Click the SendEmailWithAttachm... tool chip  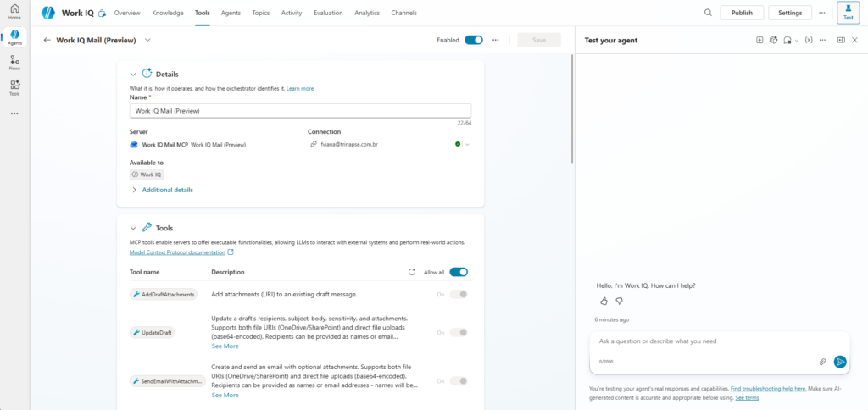[x=168, y=381]
